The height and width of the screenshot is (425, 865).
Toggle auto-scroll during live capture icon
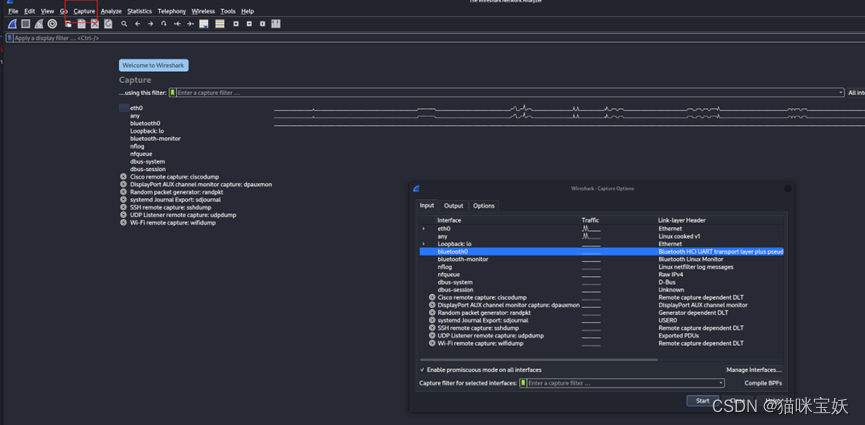click(x=204, y=24)
